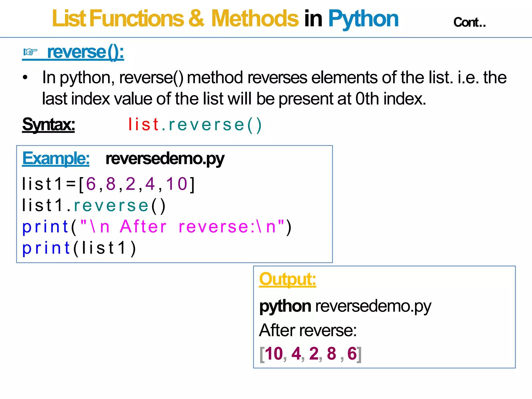Click the filename 'reversedemo.py' in example box

[x=165, y=159]
